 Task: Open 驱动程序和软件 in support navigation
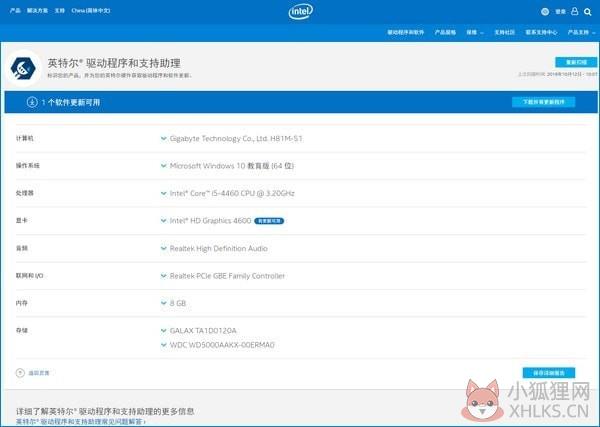pyautogui.click(x=406, y=33)
